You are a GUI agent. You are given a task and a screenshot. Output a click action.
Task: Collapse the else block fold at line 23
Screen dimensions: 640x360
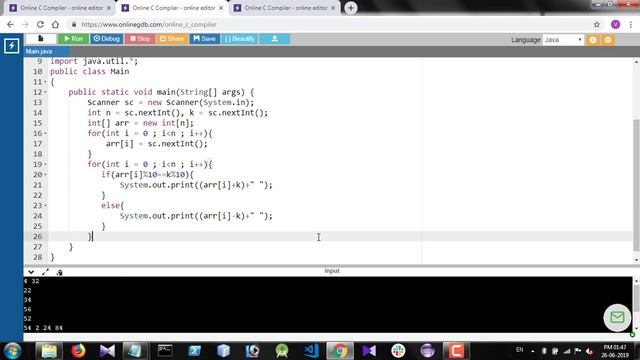pyautogui.click(x=45, y=206)
